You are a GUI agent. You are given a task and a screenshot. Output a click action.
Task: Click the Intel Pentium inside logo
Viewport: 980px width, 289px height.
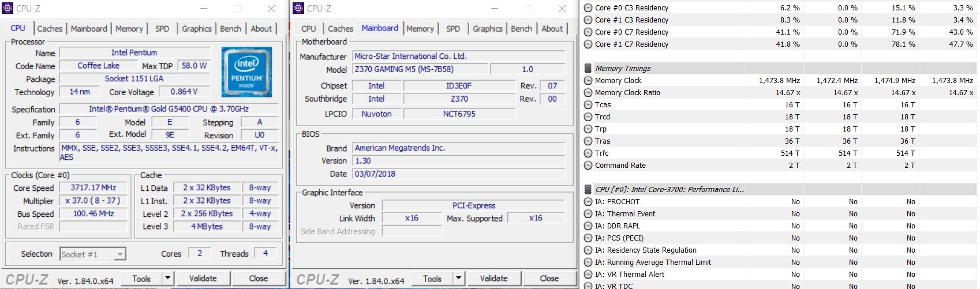[x=246, y=72]
